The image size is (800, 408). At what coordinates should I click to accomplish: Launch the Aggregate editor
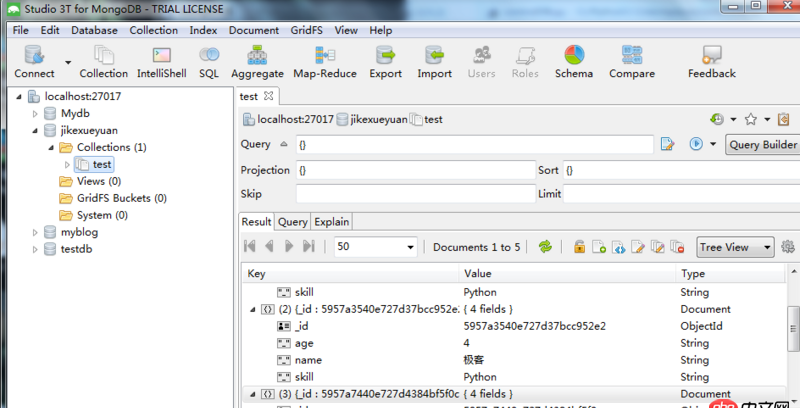click(257, 61)
